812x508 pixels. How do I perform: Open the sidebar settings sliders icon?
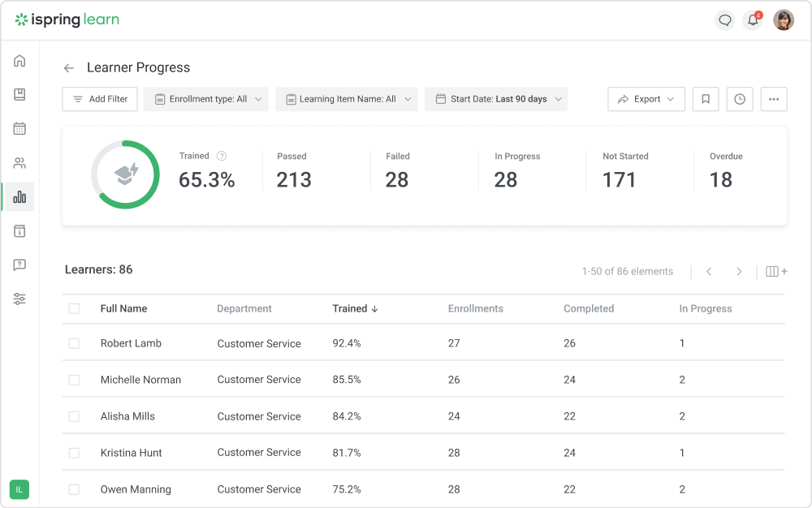point(19,299)
